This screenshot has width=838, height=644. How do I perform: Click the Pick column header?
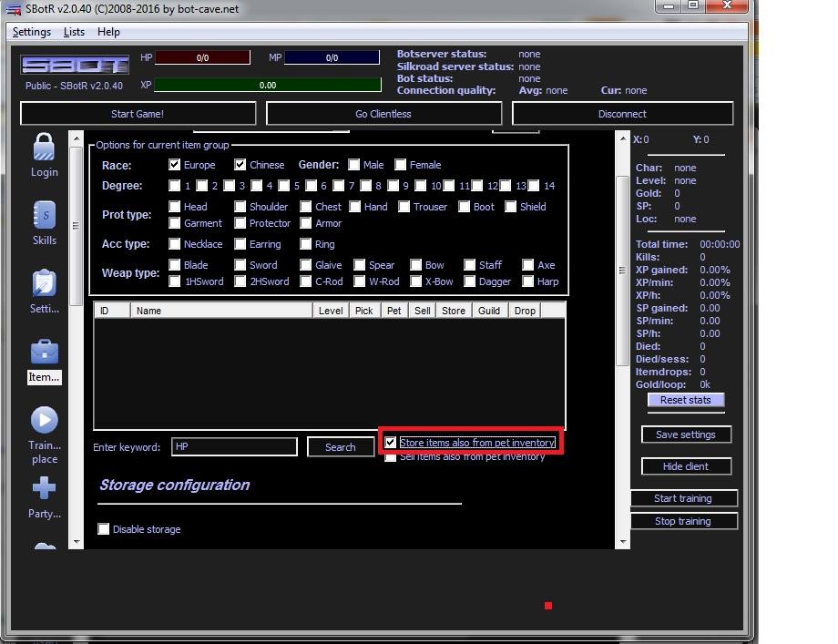click(x=364, y=311)
